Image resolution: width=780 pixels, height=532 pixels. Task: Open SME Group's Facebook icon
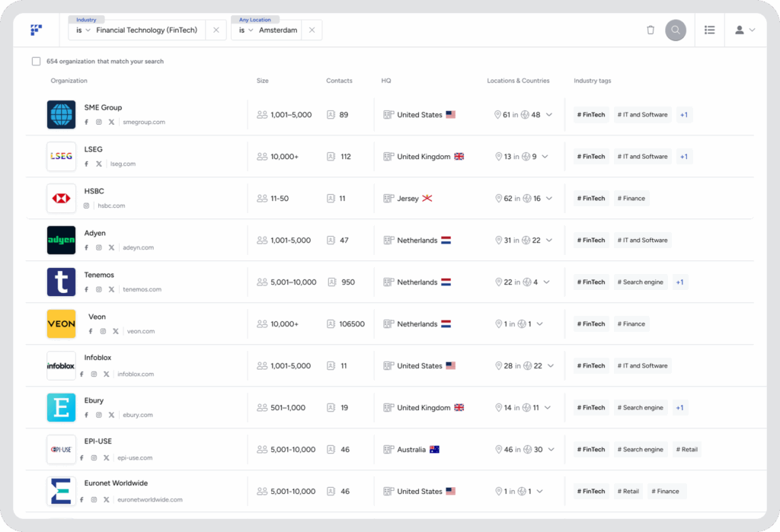[87, 122]
